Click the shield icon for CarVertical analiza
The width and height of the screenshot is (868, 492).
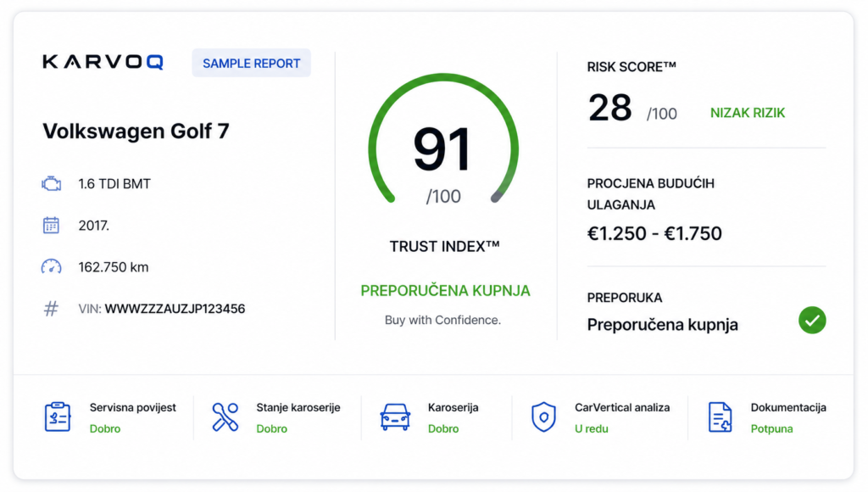click(x=543, y=417)
